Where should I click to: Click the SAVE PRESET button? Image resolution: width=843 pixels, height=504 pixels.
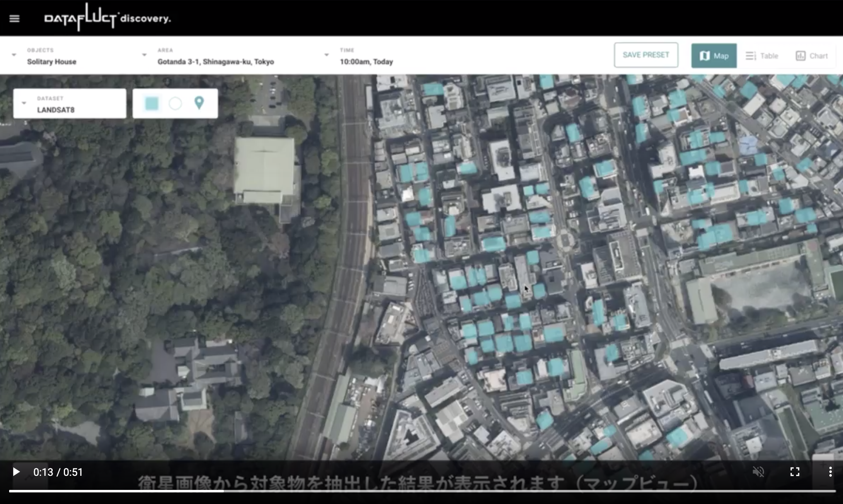point(646,55)
